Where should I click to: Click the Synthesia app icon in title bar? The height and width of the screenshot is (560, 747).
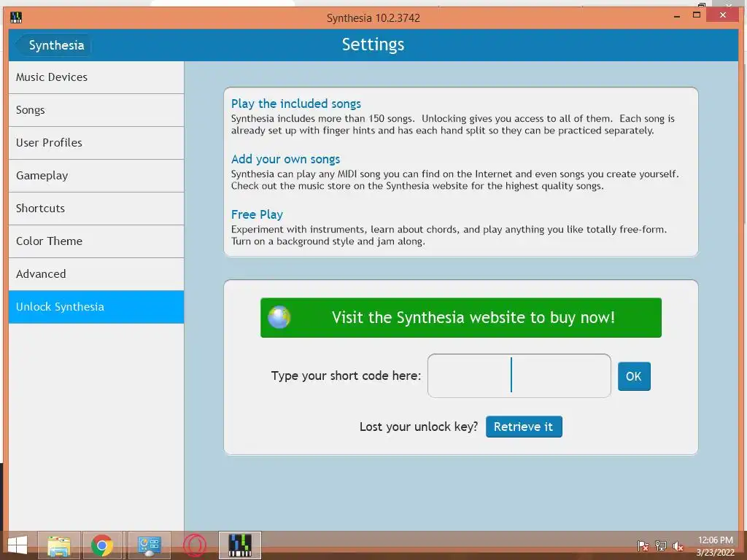click(x=16, y=18)
